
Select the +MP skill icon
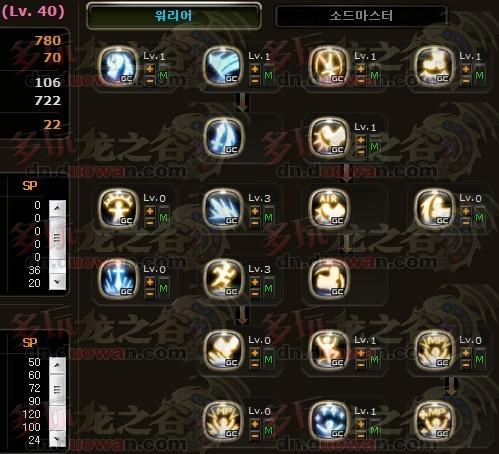pos(434,421)
